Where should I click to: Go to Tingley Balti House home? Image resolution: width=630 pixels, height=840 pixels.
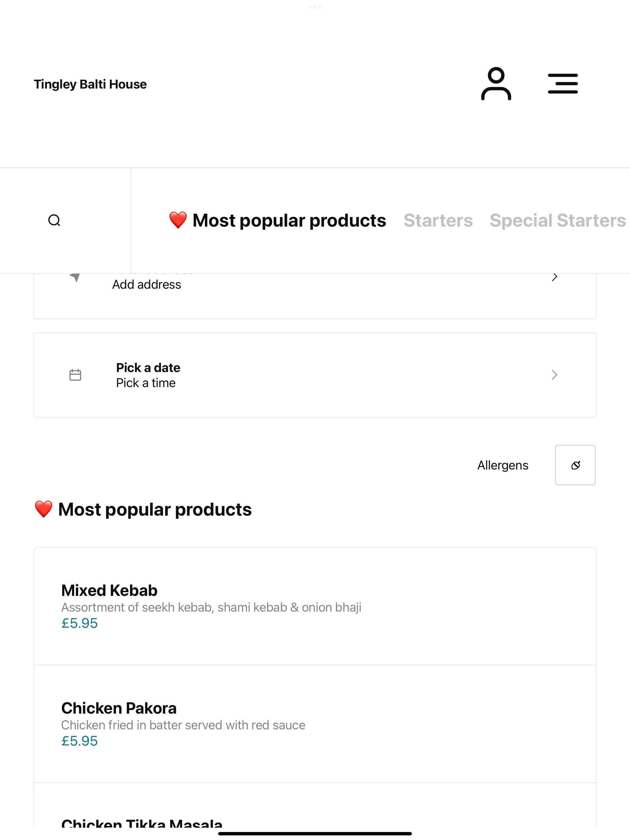pos(90,84)
